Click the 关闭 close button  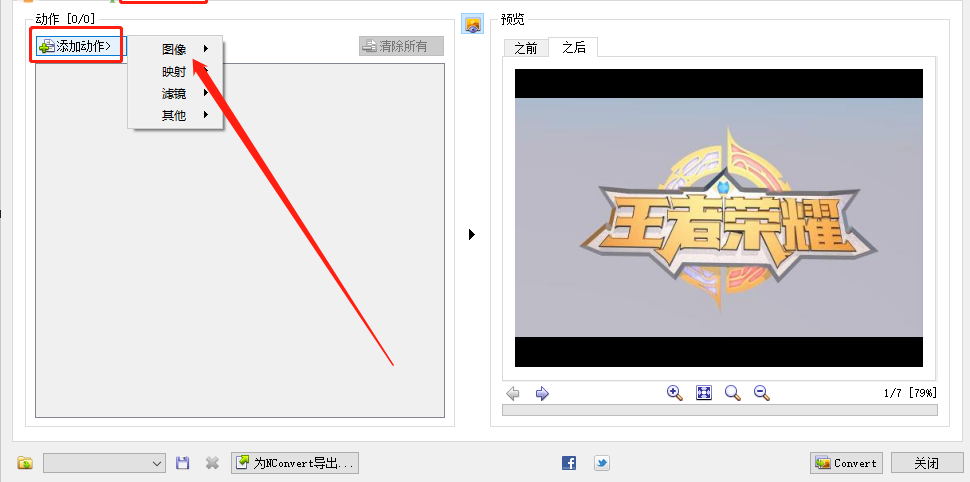tap(927, 463)
